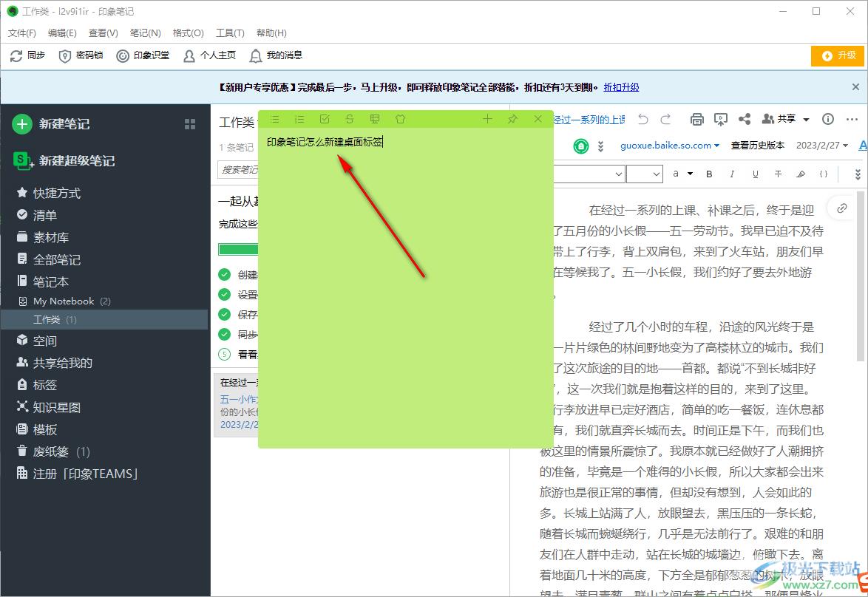
Task: Click the Sync toolbar button
Action: point(27,55)
